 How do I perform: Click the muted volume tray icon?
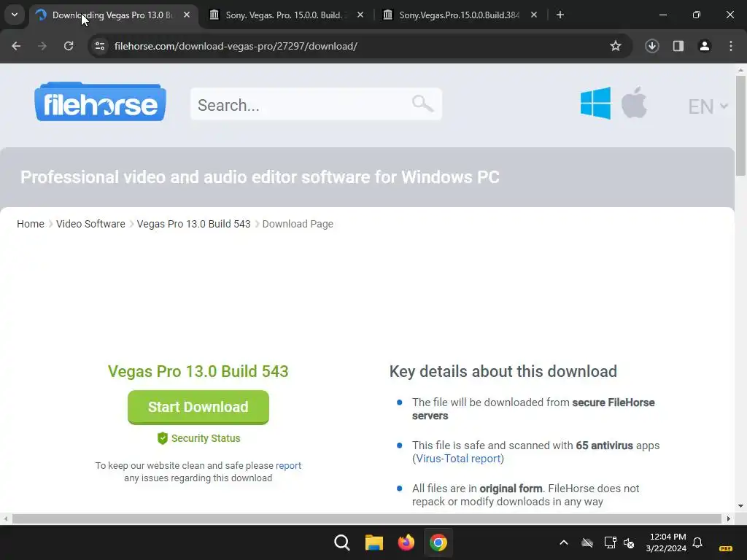[x=629, y=542]
